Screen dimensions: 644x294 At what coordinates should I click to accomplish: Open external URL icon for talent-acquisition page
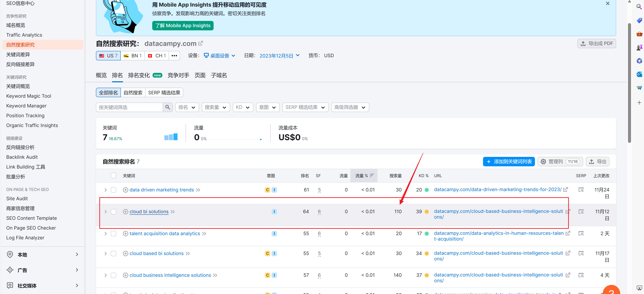[568, 233]
